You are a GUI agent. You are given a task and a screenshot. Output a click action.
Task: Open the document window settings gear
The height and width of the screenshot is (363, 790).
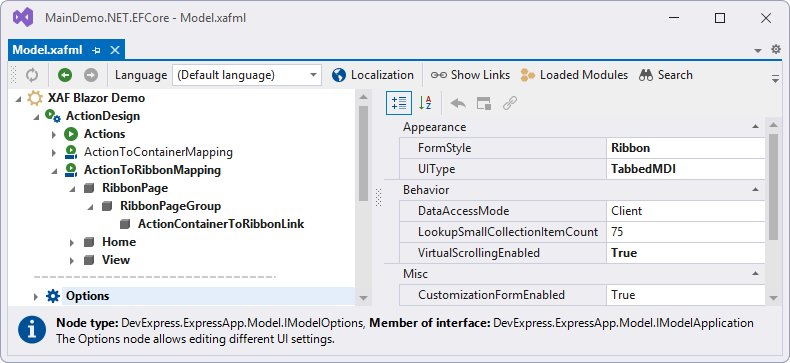(x=776, y=49)
